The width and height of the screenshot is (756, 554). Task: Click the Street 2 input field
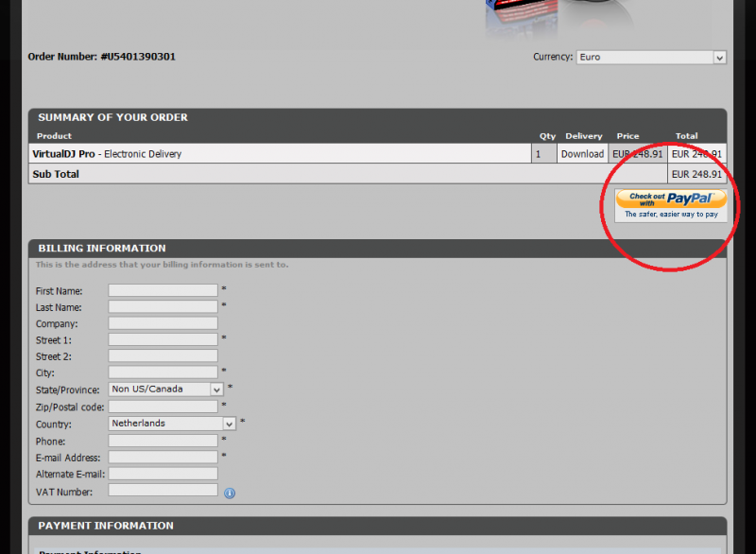pos(163,355)
